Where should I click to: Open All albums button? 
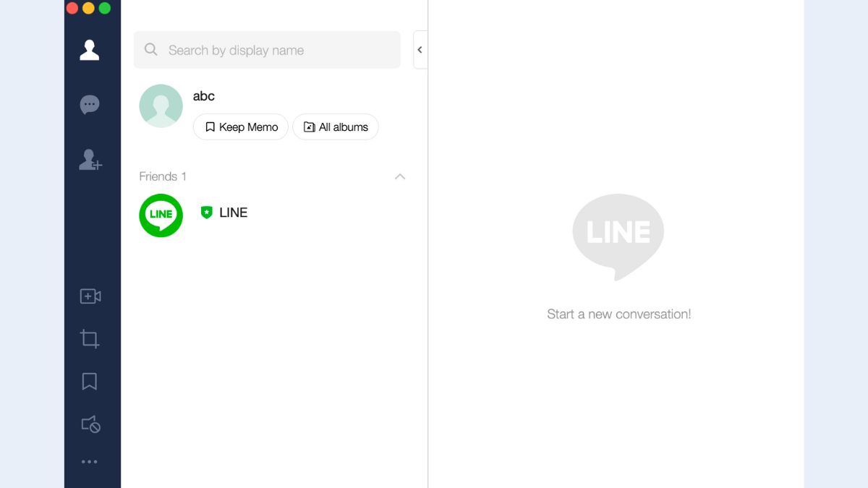point(336,127)
